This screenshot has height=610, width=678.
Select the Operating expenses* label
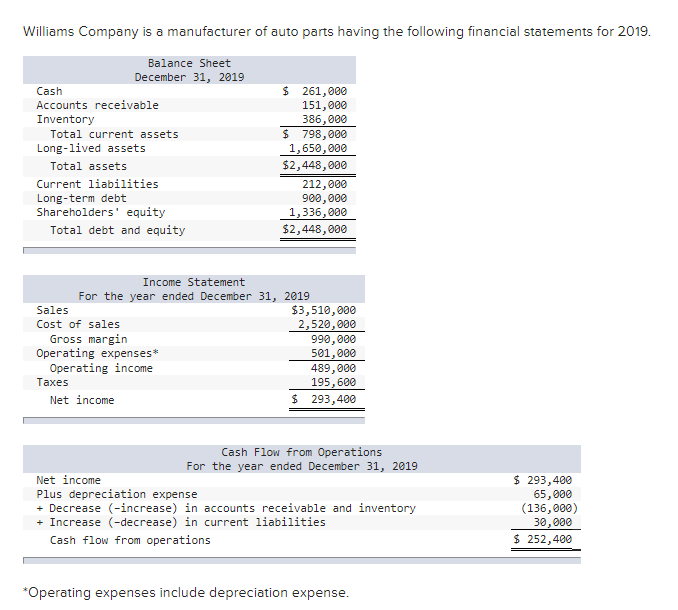[x=98, y=353]
